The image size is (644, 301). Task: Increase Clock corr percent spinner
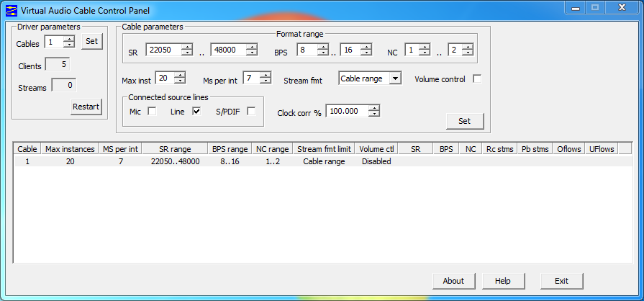(x=375, y=108)
